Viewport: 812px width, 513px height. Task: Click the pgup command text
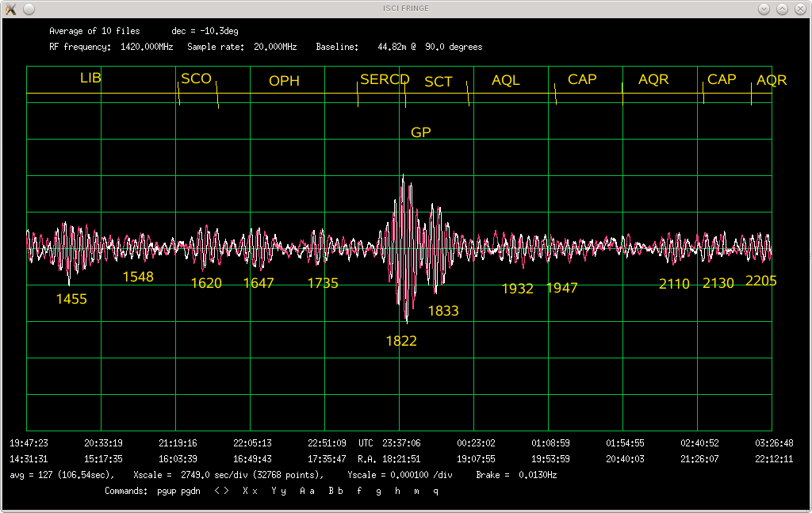167,491
